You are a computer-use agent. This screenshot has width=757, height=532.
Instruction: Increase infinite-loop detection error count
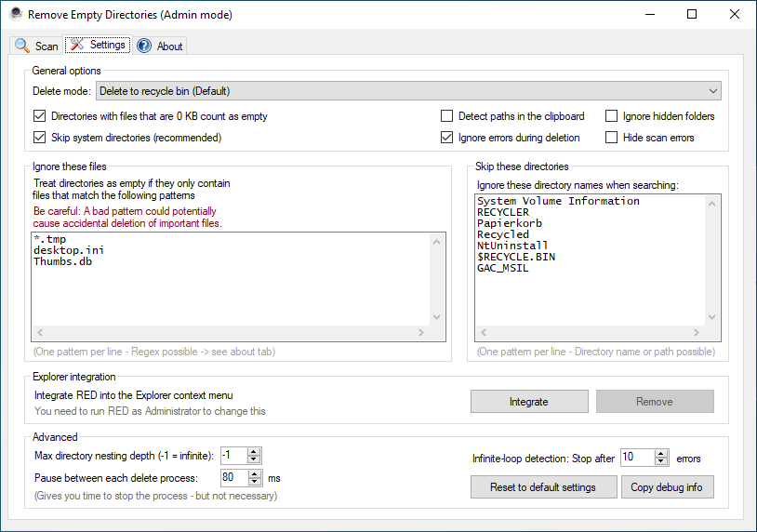click(661, 454)
